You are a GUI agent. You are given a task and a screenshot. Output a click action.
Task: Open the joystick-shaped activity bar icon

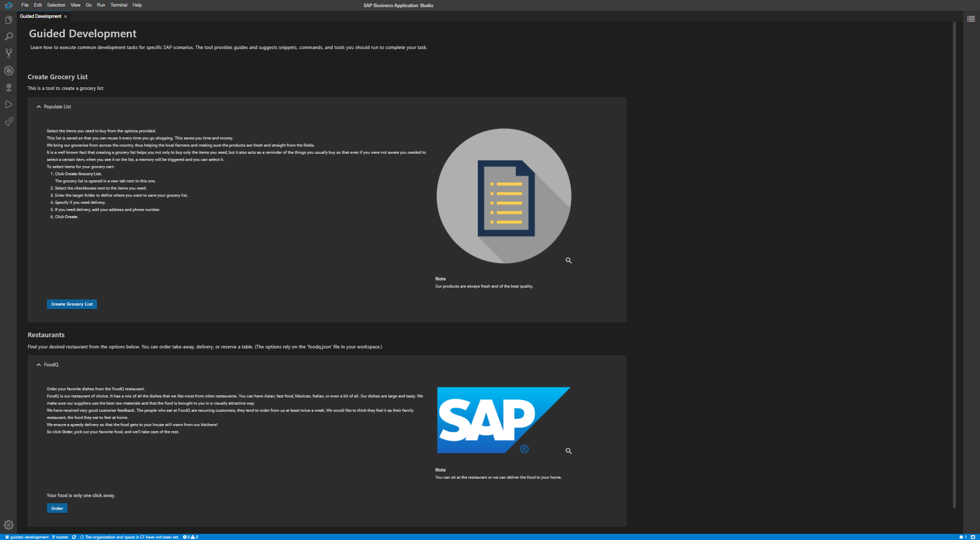[9, 87]
